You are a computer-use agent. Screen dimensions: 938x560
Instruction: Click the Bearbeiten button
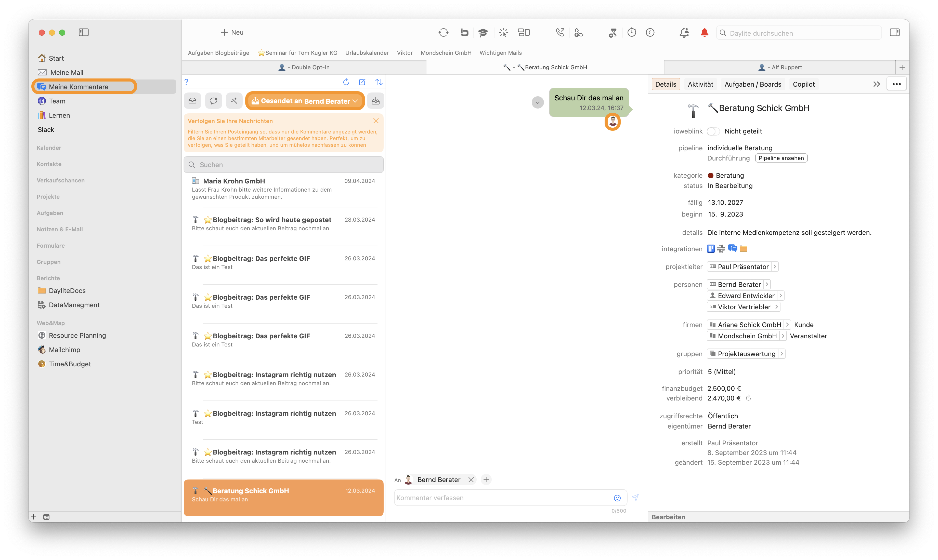click(668, 517)
